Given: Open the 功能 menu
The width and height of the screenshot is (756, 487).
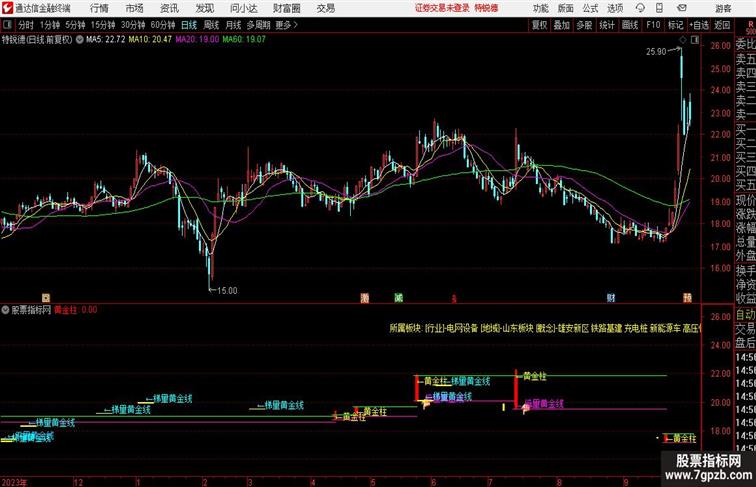Looking at the screenshot, I should [540, 8].
